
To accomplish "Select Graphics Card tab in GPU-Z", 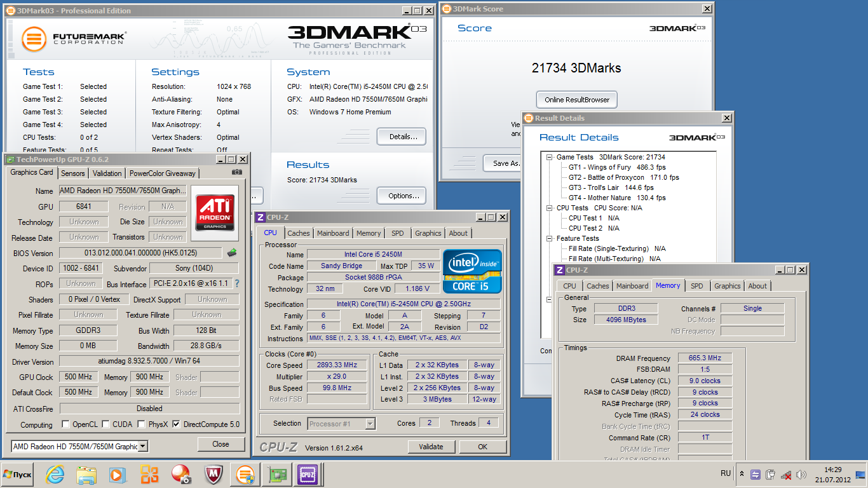I will click(32, 172).
